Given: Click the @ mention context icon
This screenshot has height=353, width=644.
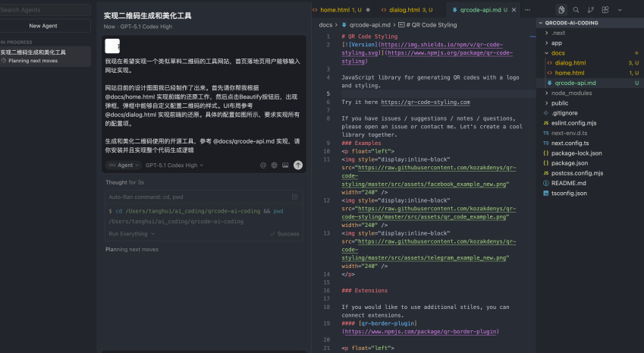Looking at the screenshot, I should coord(263,165).
